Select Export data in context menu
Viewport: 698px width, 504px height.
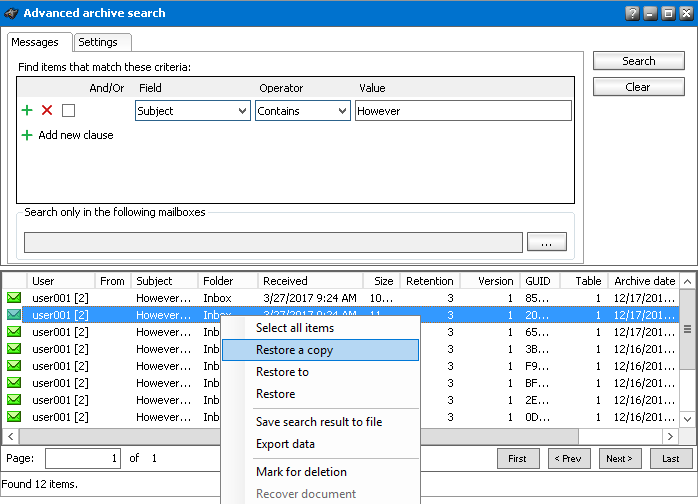285,444
